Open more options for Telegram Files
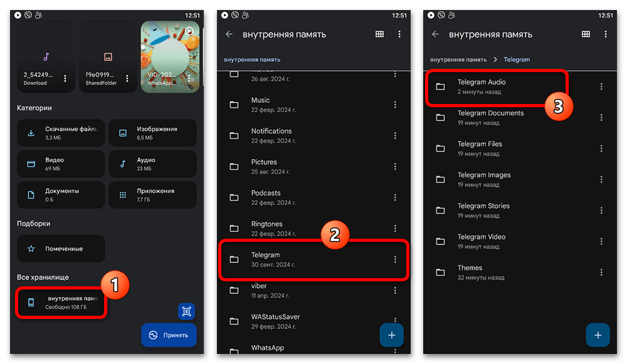This screenshot has height=364, width=627. tap(601, 148)
